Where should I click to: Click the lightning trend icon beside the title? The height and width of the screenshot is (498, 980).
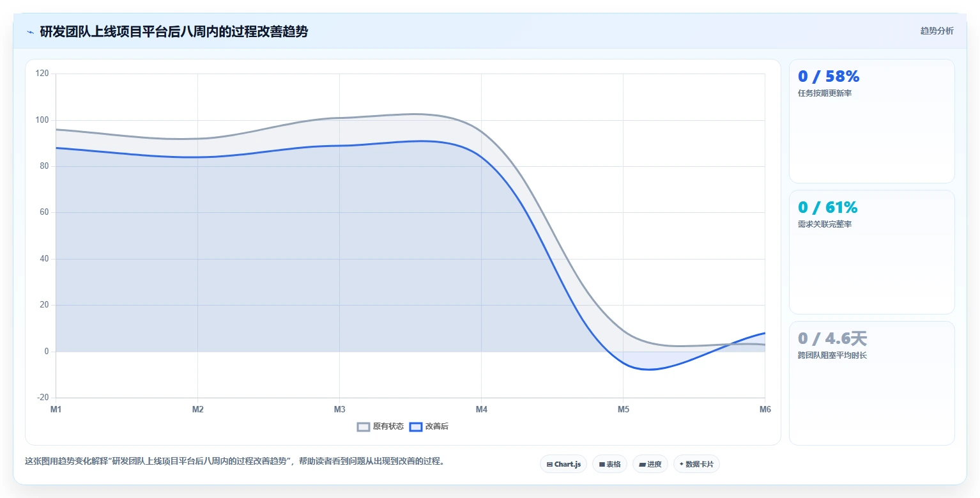(x=30, y=32)
